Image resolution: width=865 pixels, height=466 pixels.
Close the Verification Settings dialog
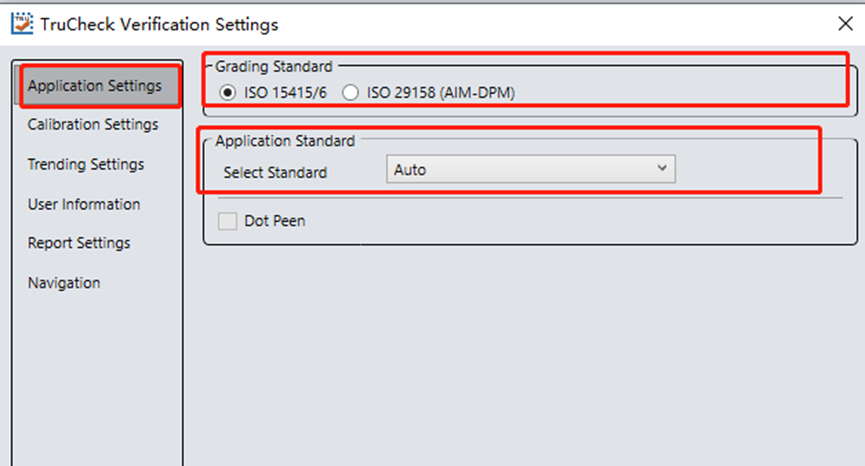(843, 24)
